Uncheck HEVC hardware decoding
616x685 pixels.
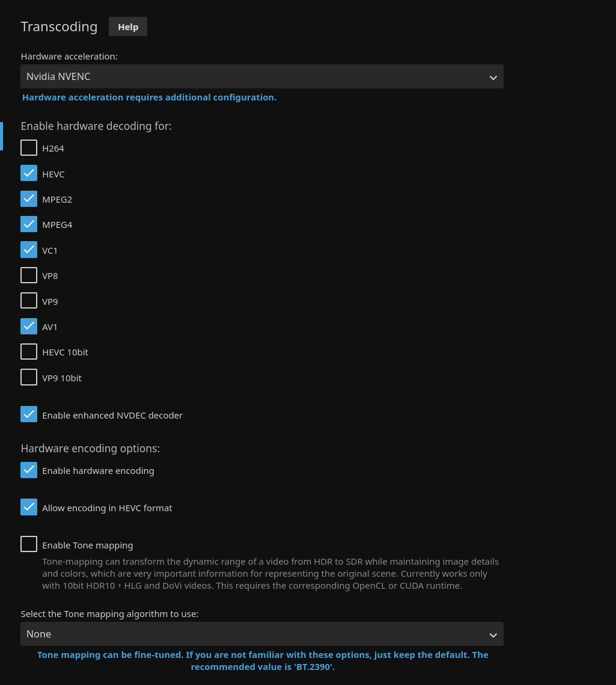click(29, 174)
